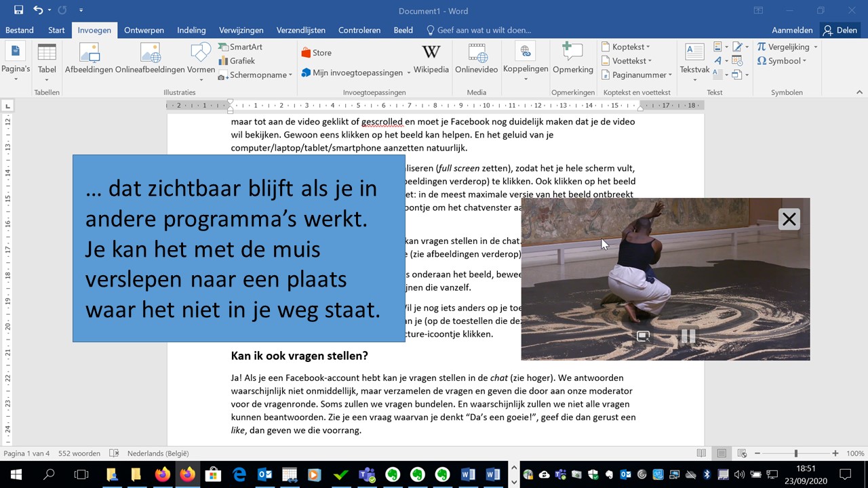Open the Vergelijking equation dropdown arrow
868x488 pixels.
click(x=815, y=47)
